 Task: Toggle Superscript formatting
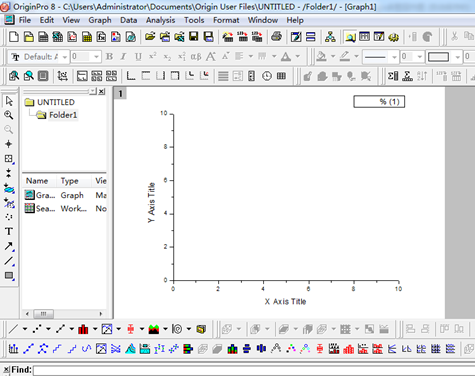153,56
